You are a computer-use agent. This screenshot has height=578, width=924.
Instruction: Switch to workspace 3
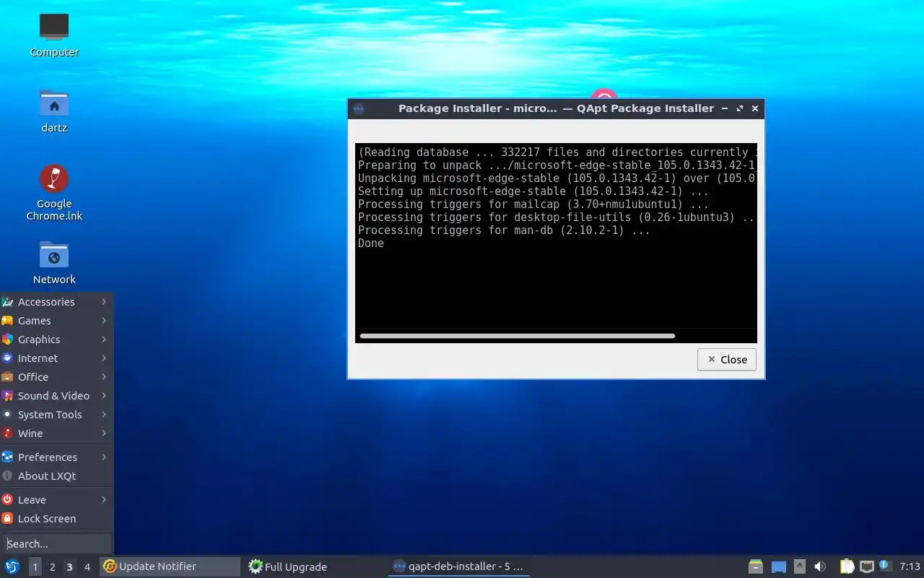[x=70, y=567]
